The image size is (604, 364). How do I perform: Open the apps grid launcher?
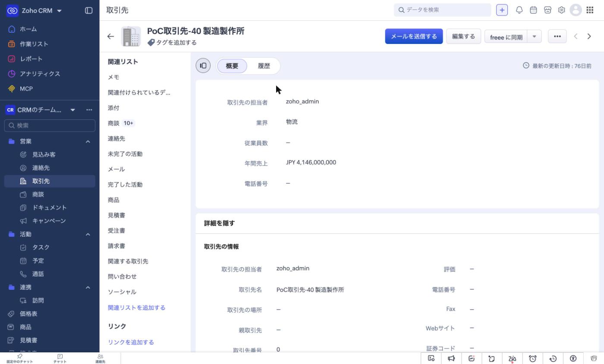[590, 10]
